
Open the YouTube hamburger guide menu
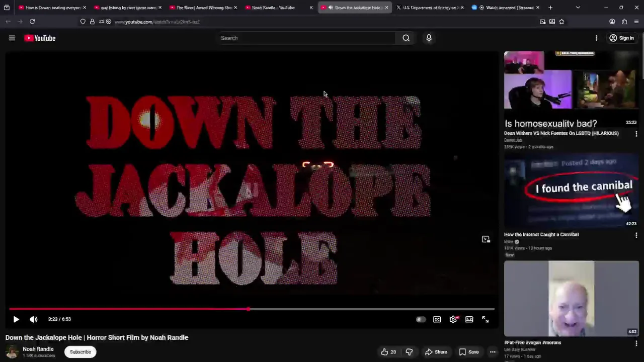click(x=12, y=38)
